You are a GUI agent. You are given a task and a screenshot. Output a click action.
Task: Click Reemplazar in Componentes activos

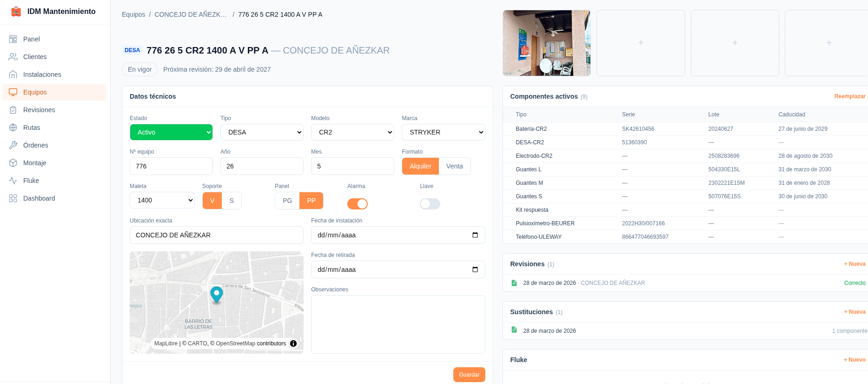click(x=850, y=96)
